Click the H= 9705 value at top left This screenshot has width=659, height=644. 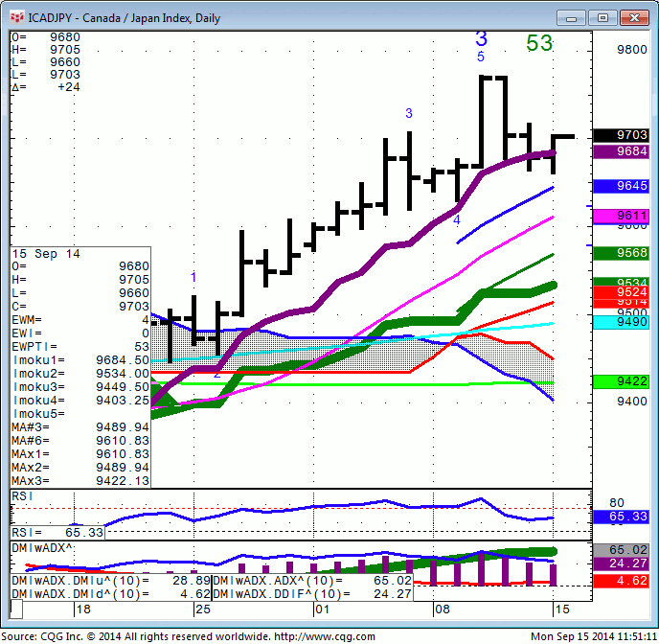tap(45, 50)
